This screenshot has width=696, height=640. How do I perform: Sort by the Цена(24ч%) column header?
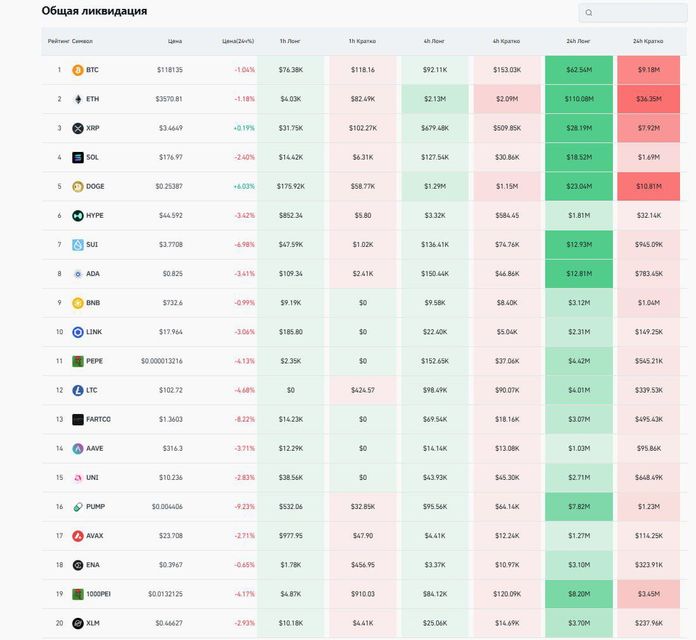point(238,41)
